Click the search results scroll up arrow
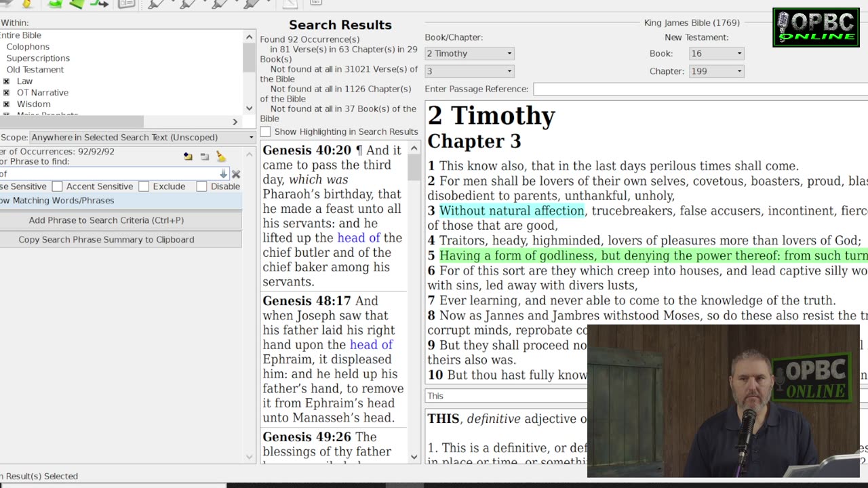868x488 pixels. point(414,148)
